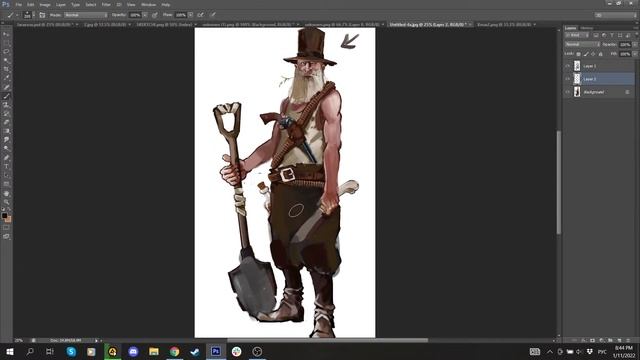Select the Zoom tool
640x360 pixels.
pyautogui.click(x=6, y=202)
